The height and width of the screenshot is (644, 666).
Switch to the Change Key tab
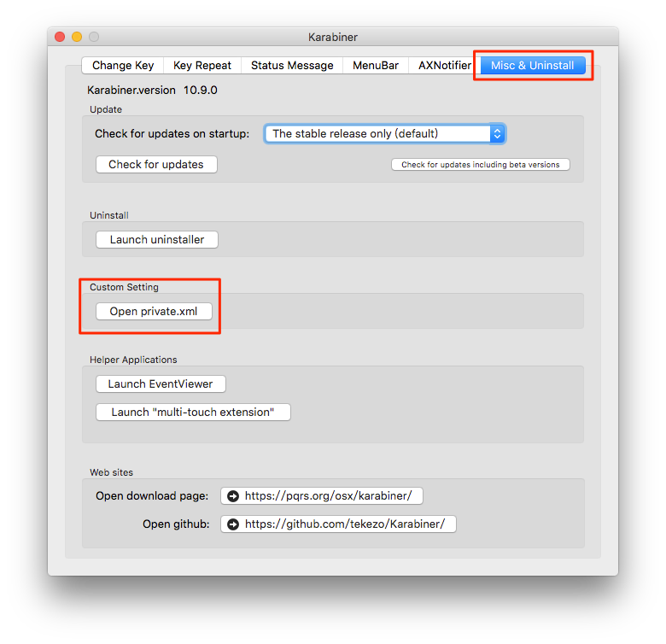pos(123,66)
